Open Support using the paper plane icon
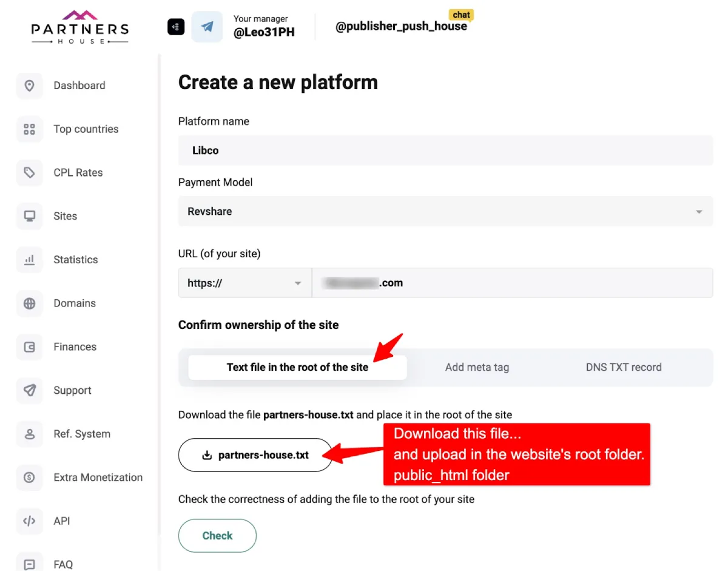Image resolution: width=728 pixels, height=571 pixels. 29,390
